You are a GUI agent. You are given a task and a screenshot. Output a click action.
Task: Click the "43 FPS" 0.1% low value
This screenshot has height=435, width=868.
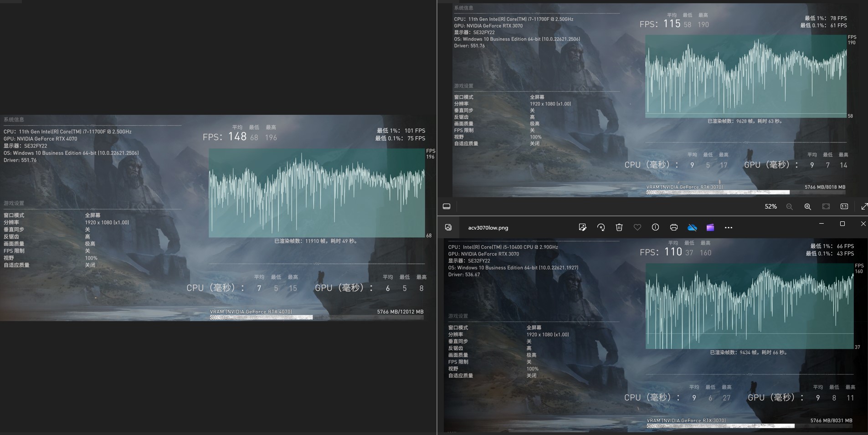coord(845,254)
